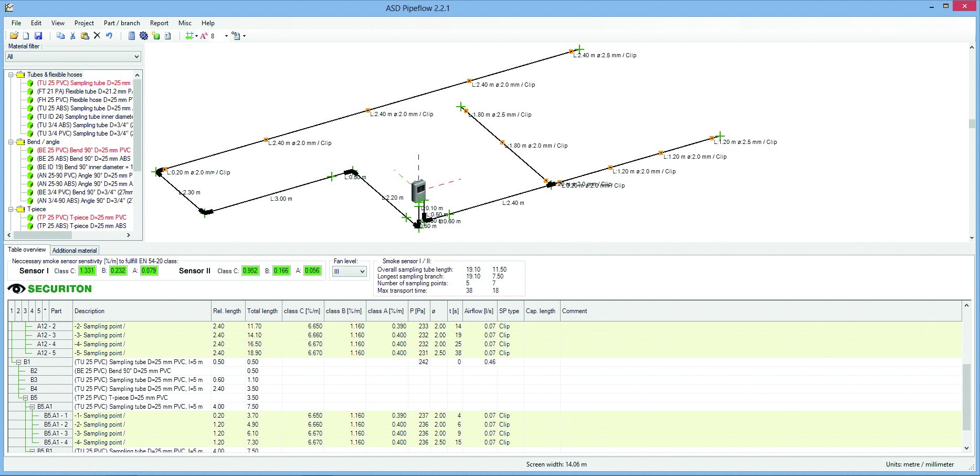Add new part with the green cube icon
The height and width of the screenshot is (476, 980).
point(156,36)
